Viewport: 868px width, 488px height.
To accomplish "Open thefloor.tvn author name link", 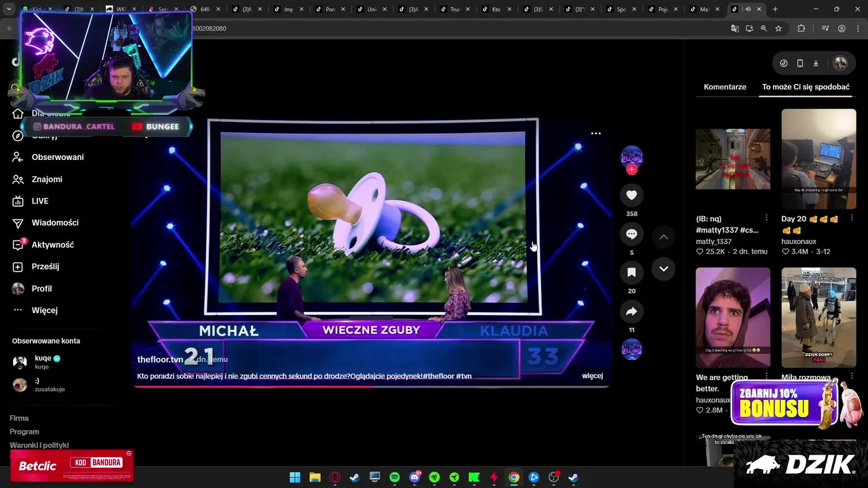I will (160, 359).
